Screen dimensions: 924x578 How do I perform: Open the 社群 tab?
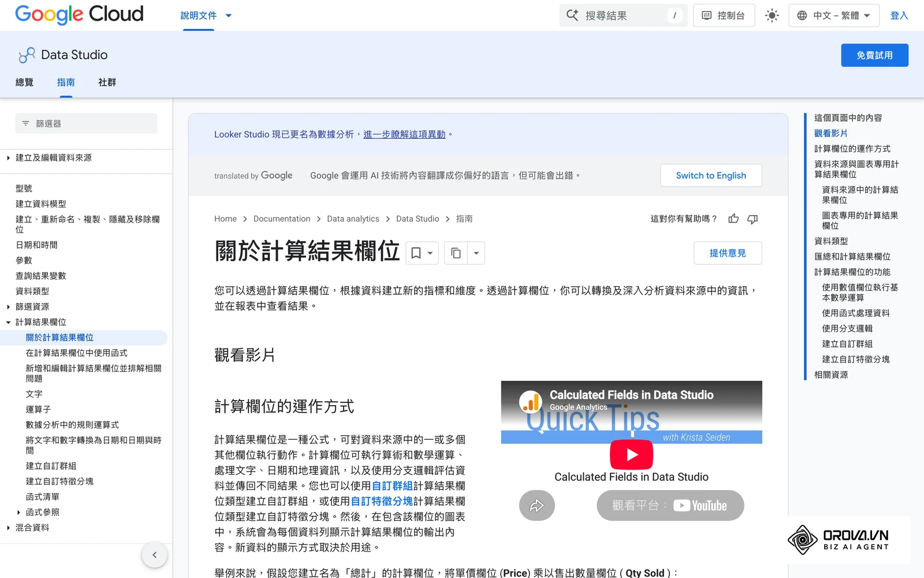tap(107, 83)
